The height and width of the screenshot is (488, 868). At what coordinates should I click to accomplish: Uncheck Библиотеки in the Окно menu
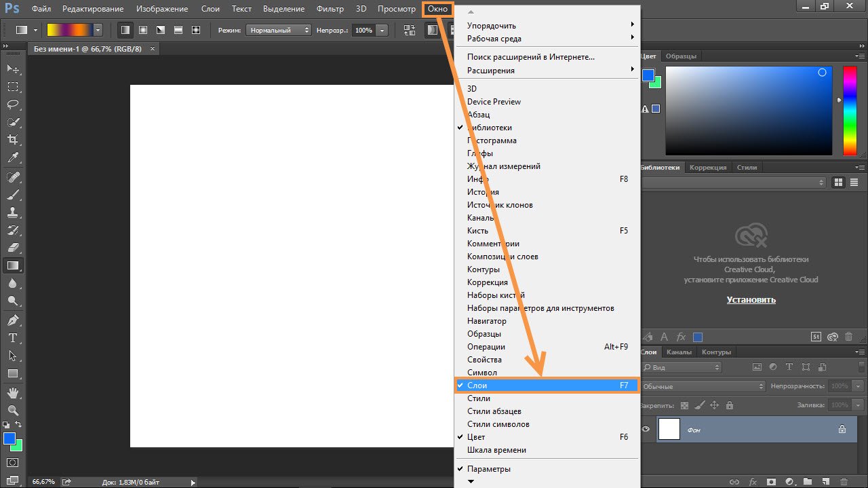[489, 128]
